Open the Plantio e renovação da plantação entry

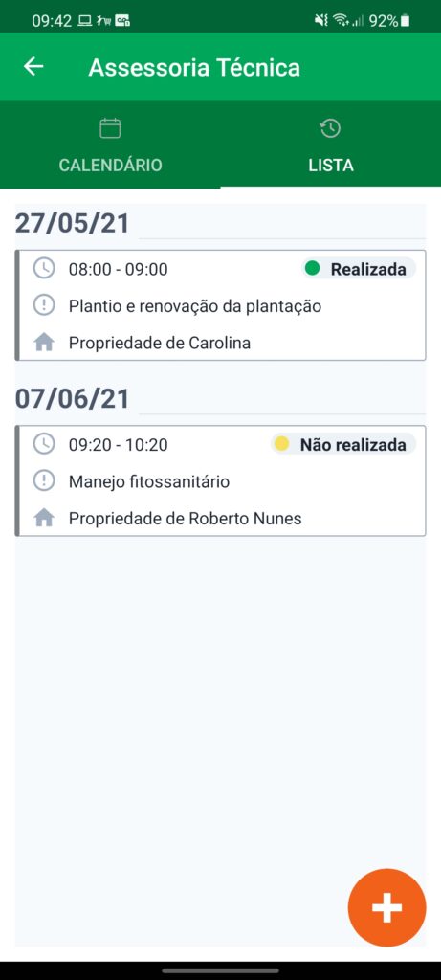point(220,305)
